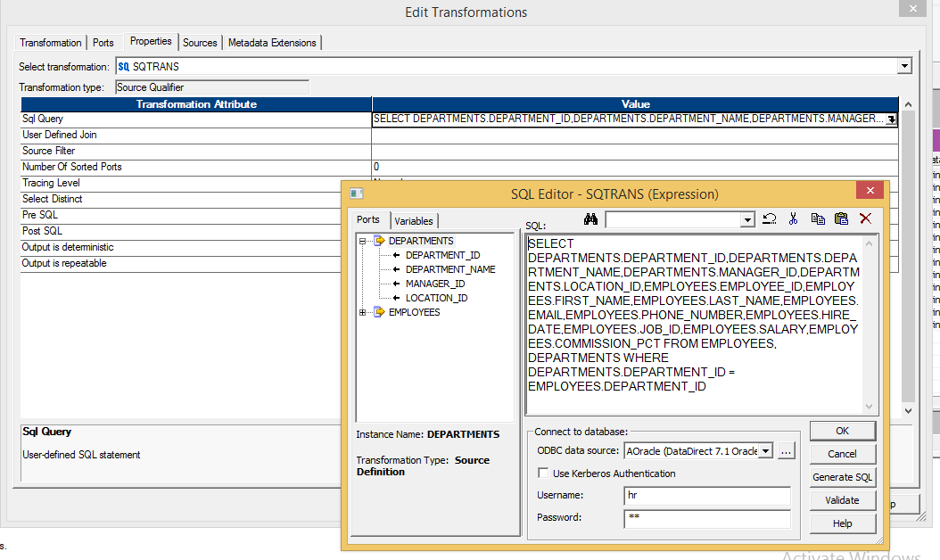Click the Copy icon in the SQL editor
Viewport: 940px width, 560px height.
coord(818,218)
